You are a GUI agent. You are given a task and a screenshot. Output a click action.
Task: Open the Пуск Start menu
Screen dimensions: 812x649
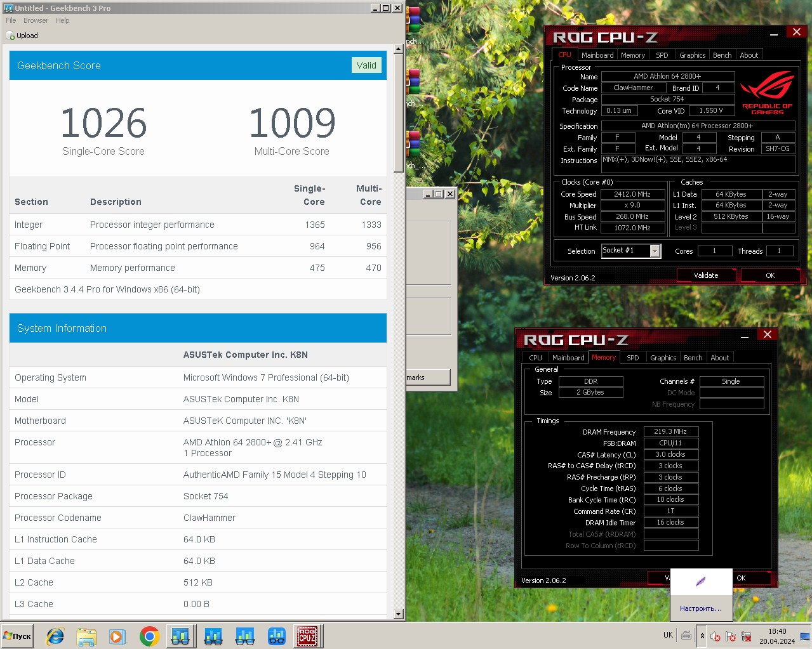(x=17, y=636)
